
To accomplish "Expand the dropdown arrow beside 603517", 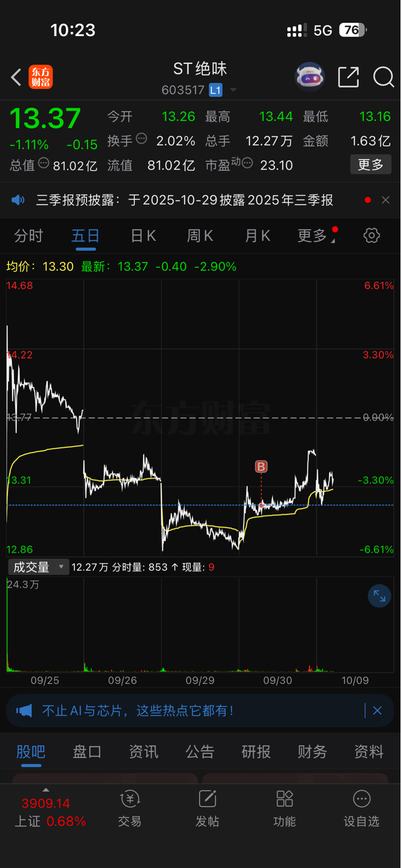I will (233, 90).
